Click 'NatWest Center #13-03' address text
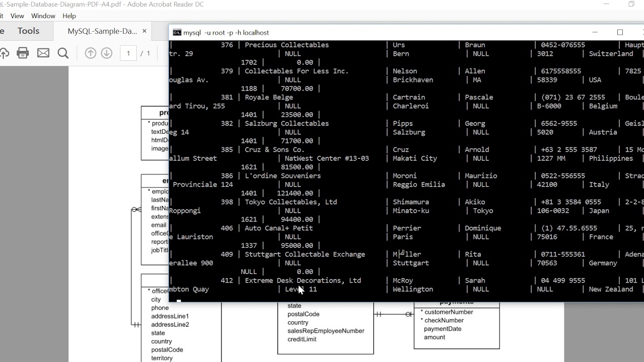Screen dimensions: 644x362 [x=327, y=158]
